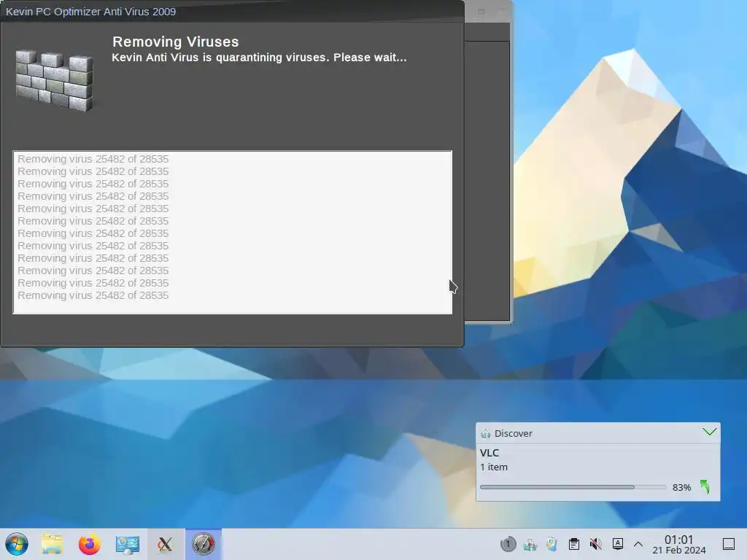Open the clipboard tray icon
This screenshot has height=560, width=747.
[x=574, y=544]
